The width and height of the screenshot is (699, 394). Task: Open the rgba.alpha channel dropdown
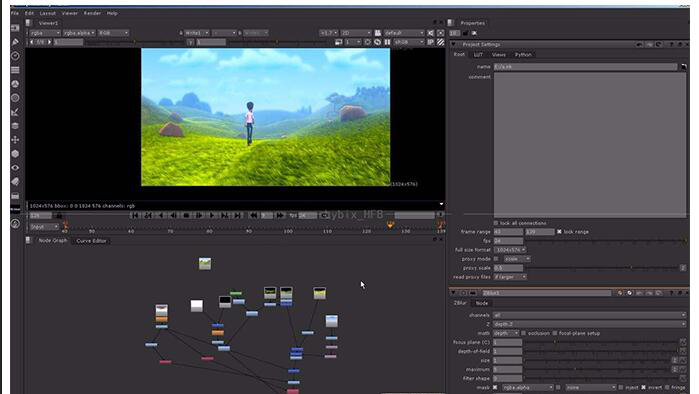tap(79, 33)
